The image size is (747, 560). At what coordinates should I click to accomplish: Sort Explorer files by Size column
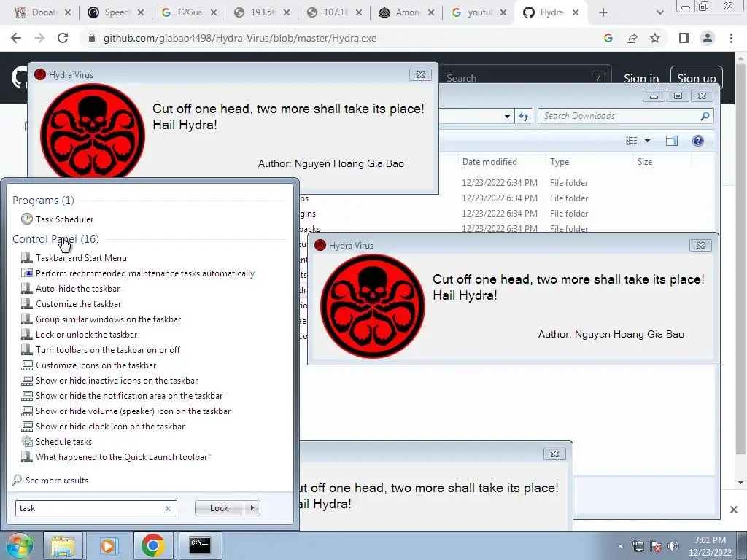tap(645, 162)
